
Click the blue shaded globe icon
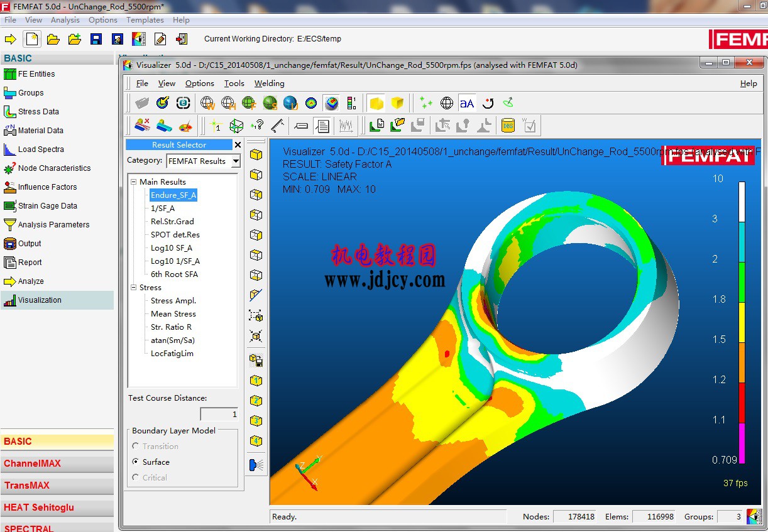[x=290, y=103]
